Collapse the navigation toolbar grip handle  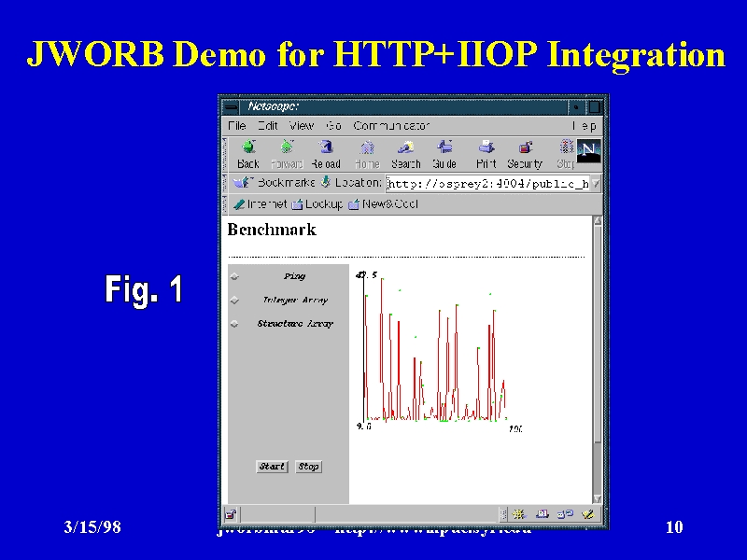point(225,154)
